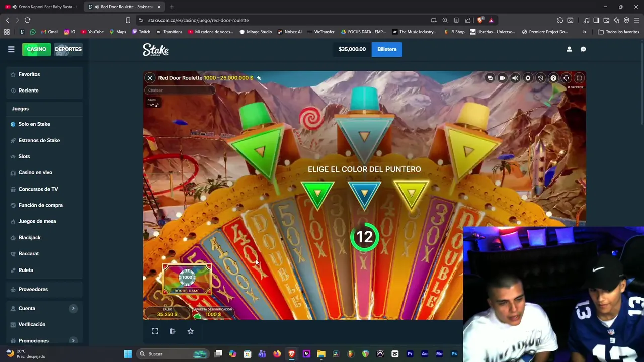Open Ruleta category
Viewport: 644px width, 362px height.
coord(44,270)
